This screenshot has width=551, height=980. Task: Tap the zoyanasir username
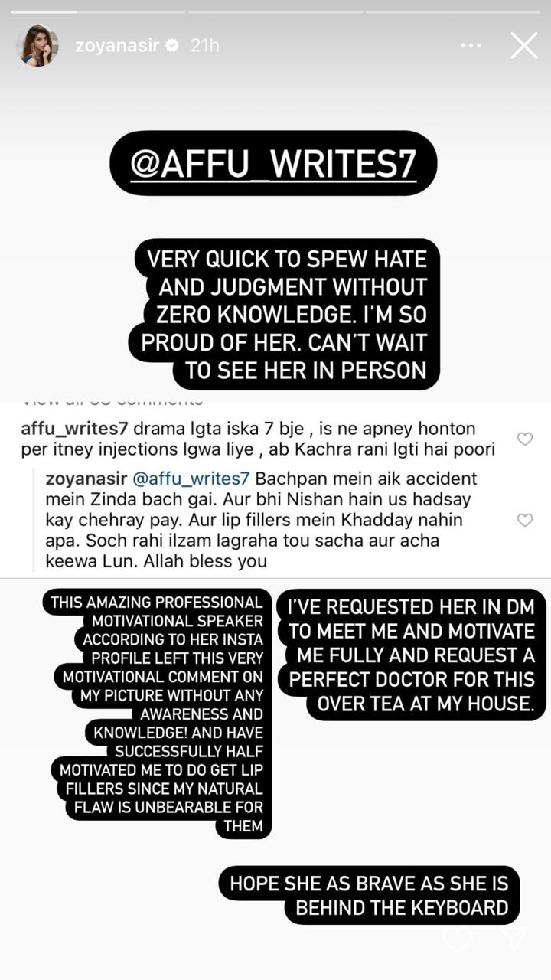(x=116, y=46)
